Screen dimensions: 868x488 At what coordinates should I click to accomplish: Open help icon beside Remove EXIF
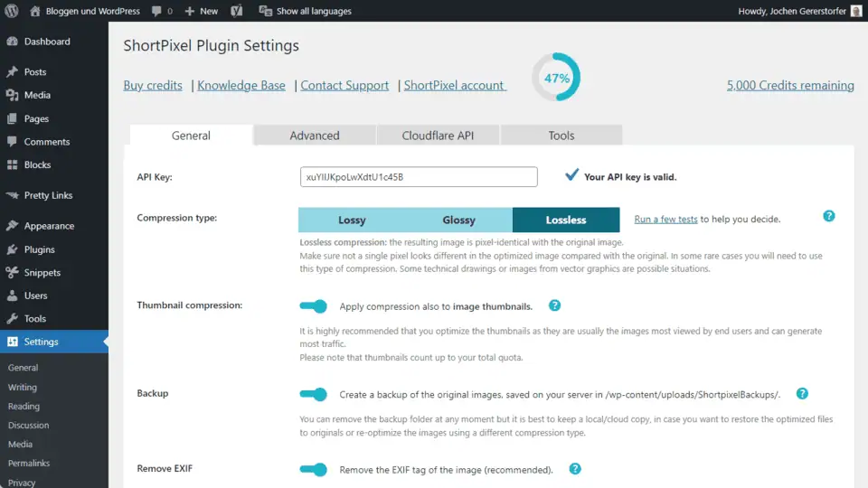tap(574, 469)
